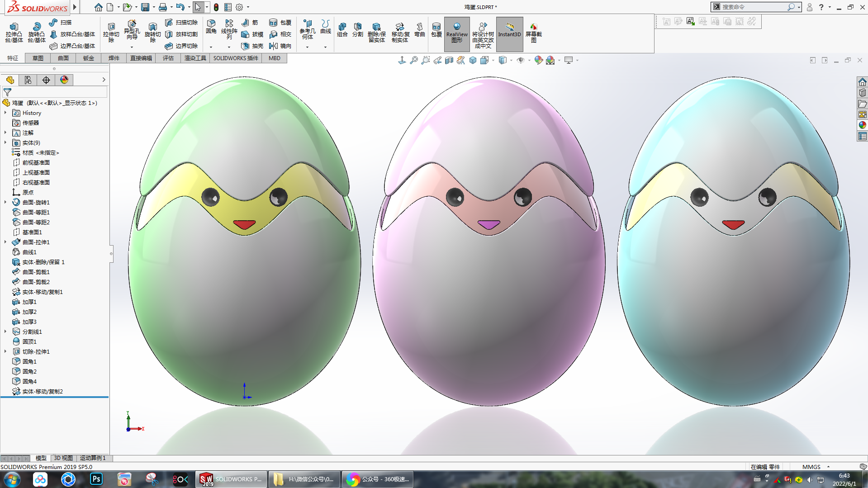Click the 运动算例 1 motion study button
Viewport: 868px width, 488px height.
point(93,458)
